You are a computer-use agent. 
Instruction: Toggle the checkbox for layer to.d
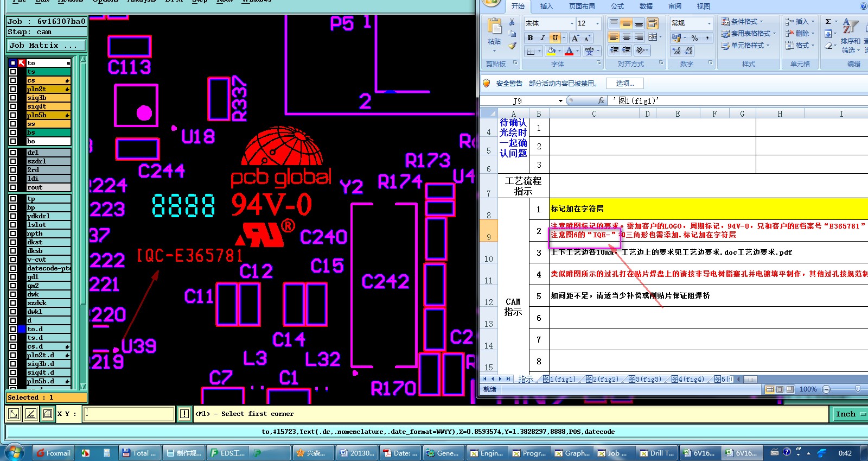coord(13,329)
